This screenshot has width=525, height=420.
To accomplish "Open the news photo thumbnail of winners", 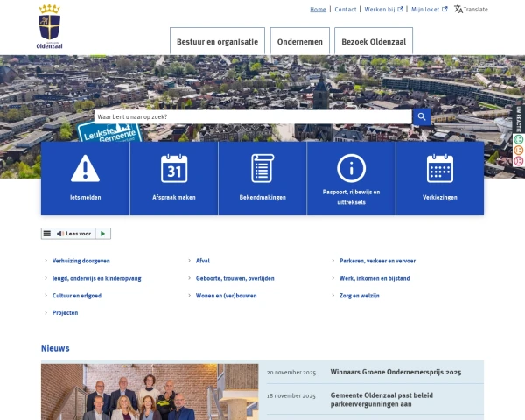I will (x=150, y=392).
